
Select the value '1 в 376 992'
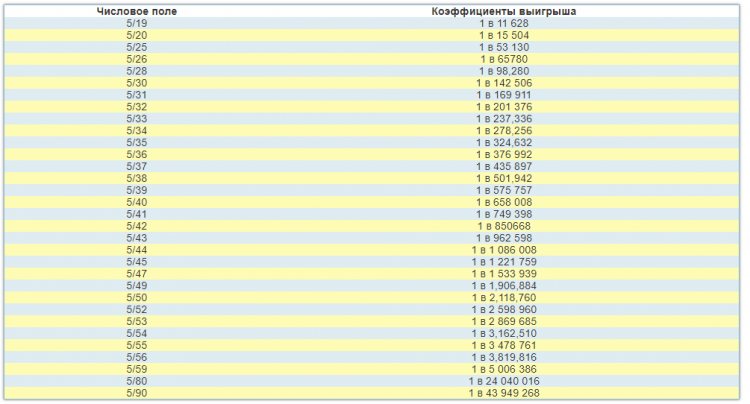[x=504, y=155]
